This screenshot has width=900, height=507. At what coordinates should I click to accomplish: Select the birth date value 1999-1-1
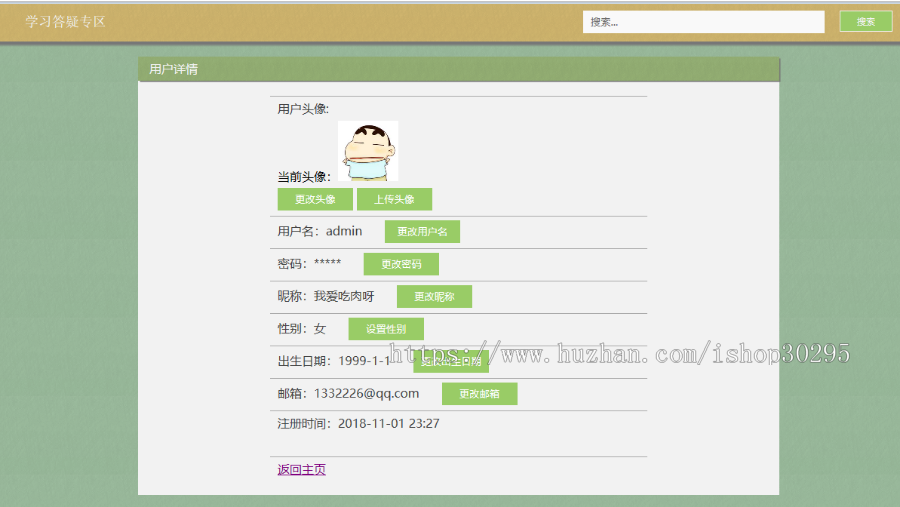pos(364,361)
